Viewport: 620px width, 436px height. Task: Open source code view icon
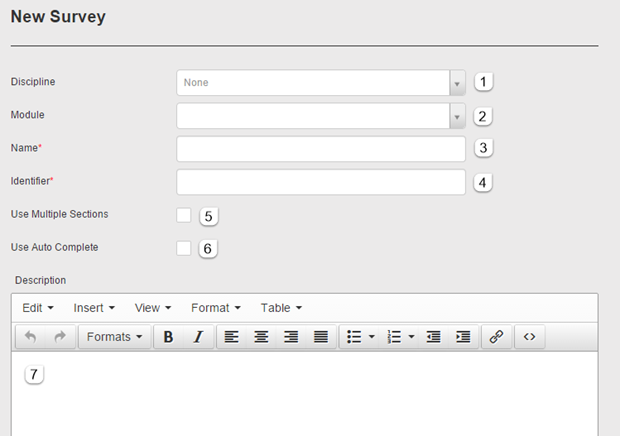pos(529,337)
